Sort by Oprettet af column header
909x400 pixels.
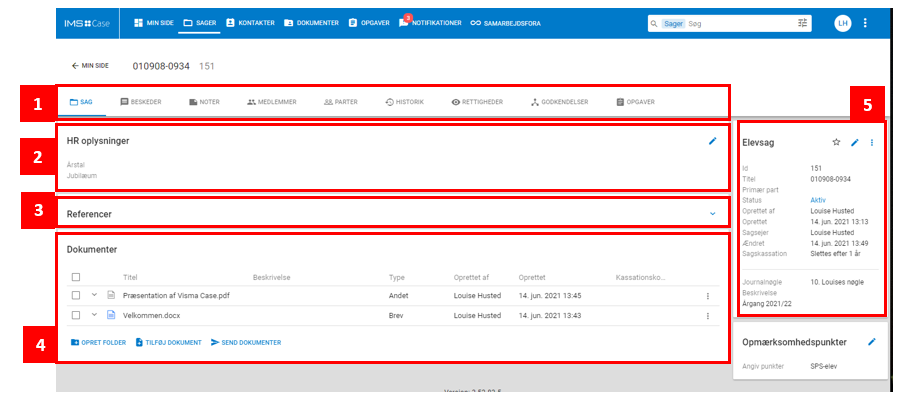tap(473, 278)
